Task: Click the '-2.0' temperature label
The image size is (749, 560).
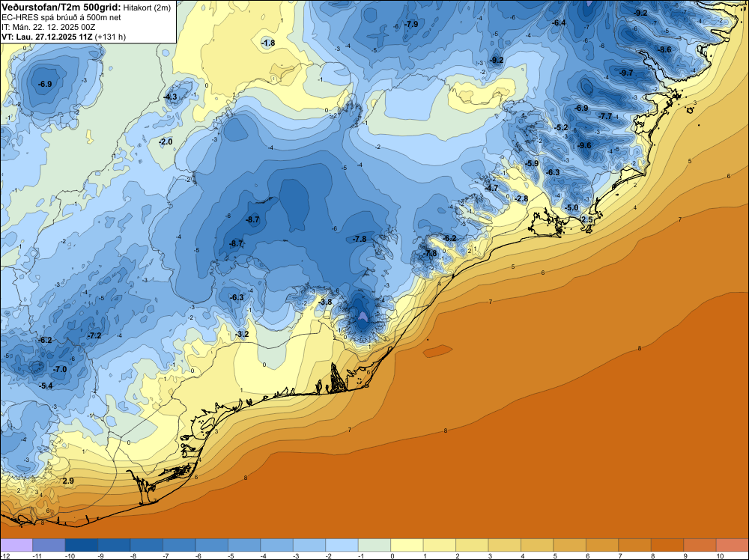Action: coord(166,142)
